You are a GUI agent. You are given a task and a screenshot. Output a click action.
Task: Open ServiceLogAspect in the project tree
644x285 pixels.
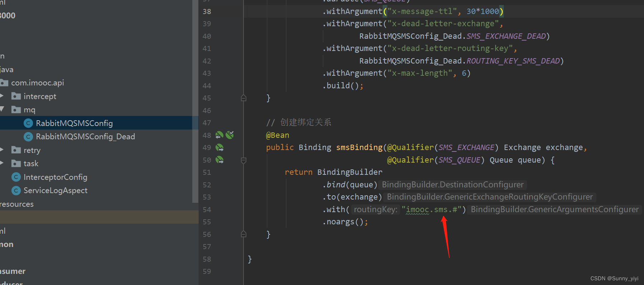pos(56,190)
